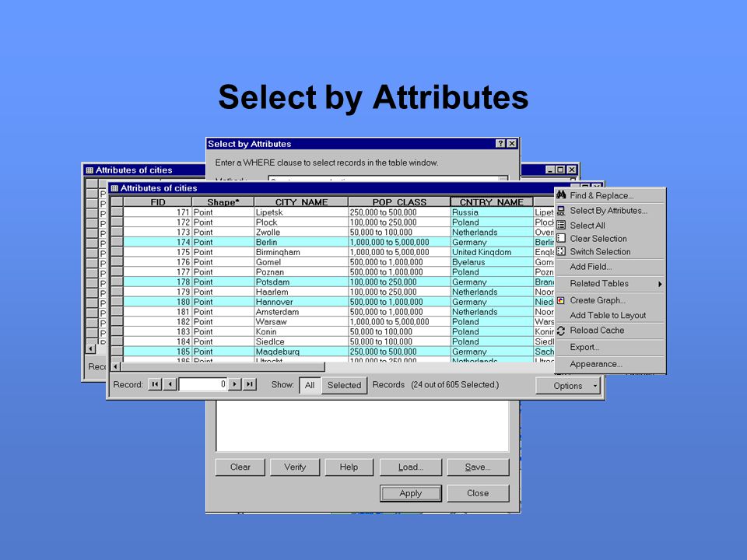The height and width of the screenshot is (560, 747).
Task: Click Gomel's population class cell
Action: click(x=399, y=262)
